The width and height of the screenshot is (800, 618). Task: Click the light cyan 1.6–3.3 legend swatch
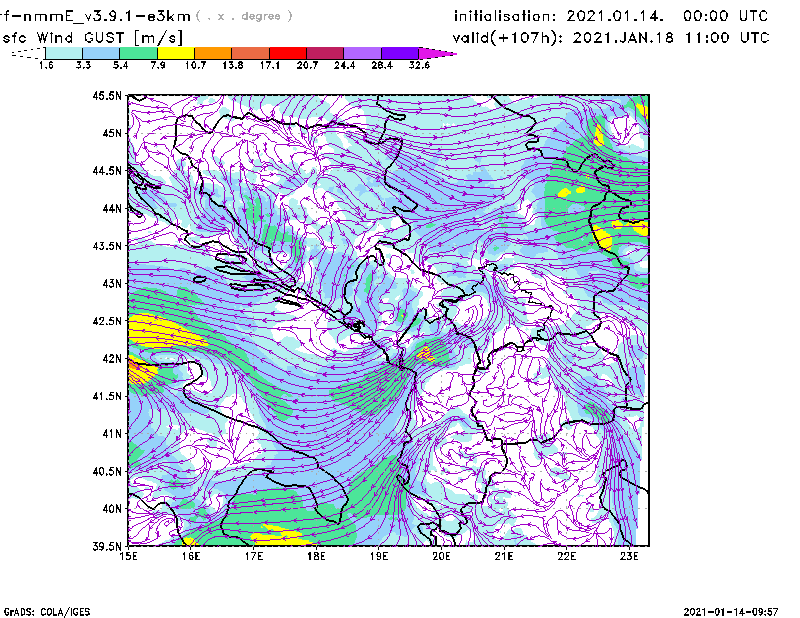tap(64, 53)
